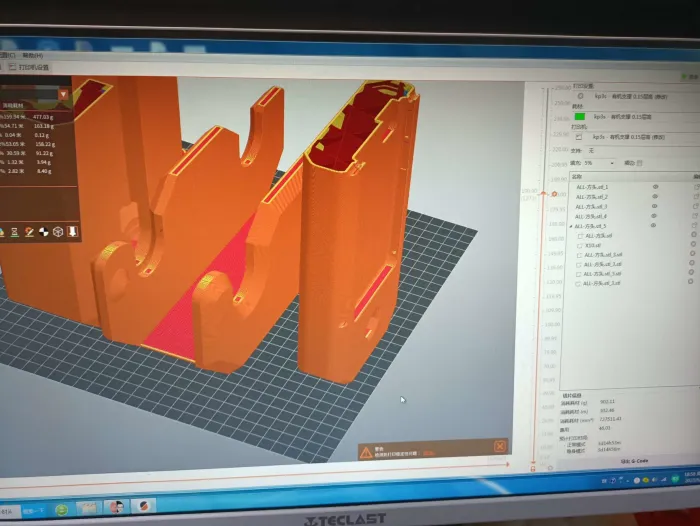Click the black-and-white circle view icon
This screenshot has width=700, height=526.
[43, 232]
